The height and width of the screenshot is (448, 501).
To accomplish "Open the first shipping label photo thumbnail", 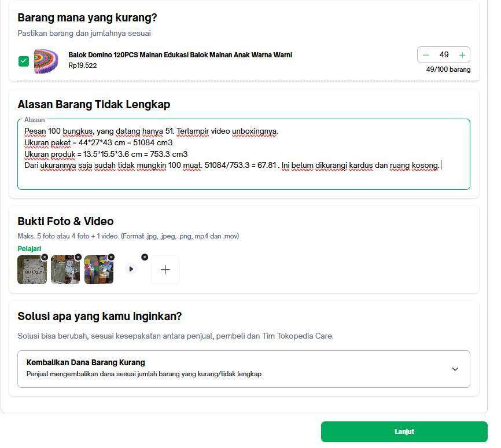I will click(32, 270).
